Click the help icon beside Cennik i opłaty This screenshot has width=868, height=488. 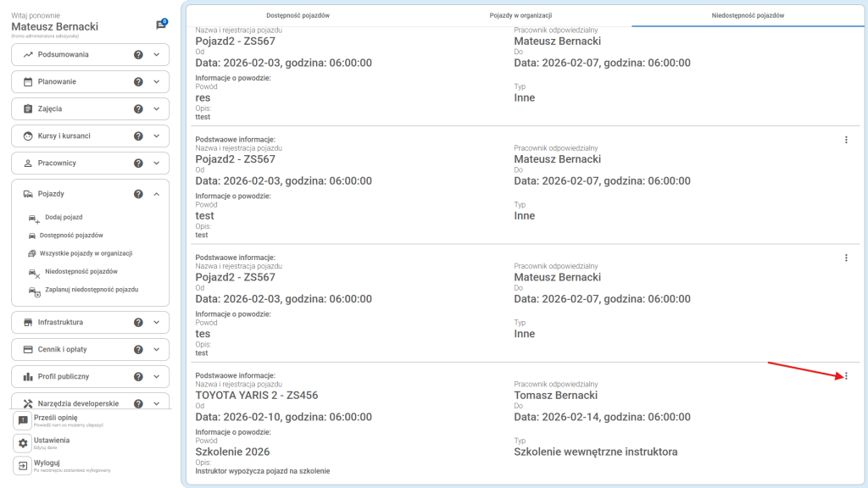point(138,350)
